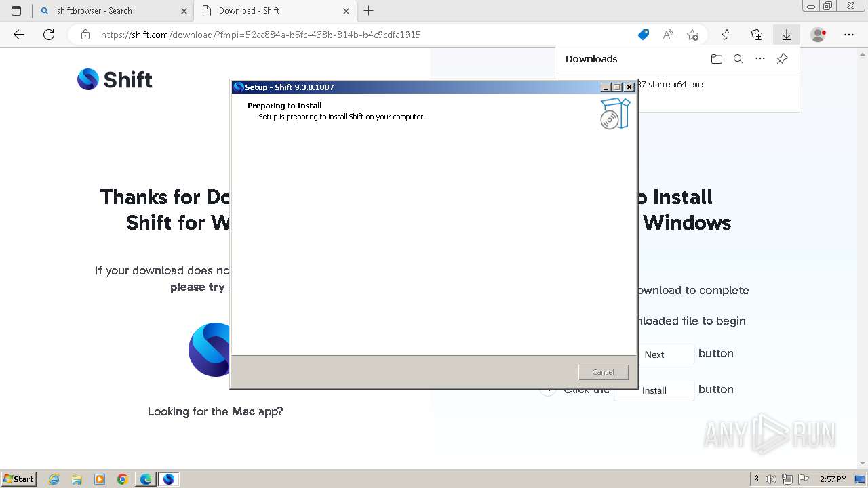Select the Download - Shift tab
868x488 pixels.
tap(275, 11)
